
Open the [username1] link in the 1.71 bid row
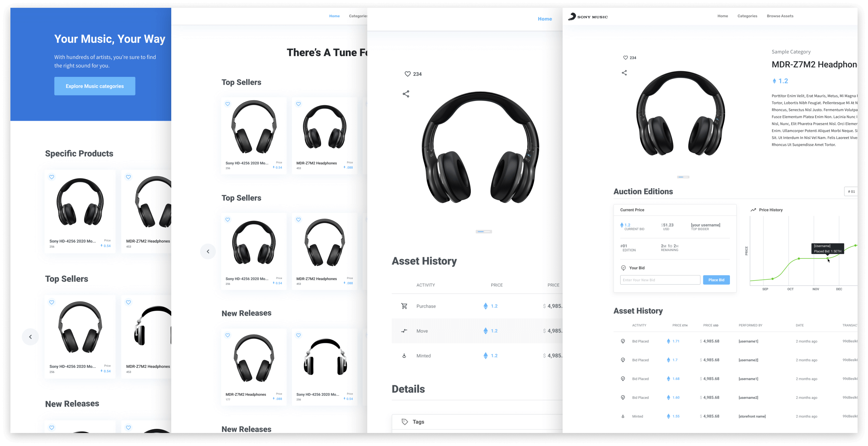(748, 341)
